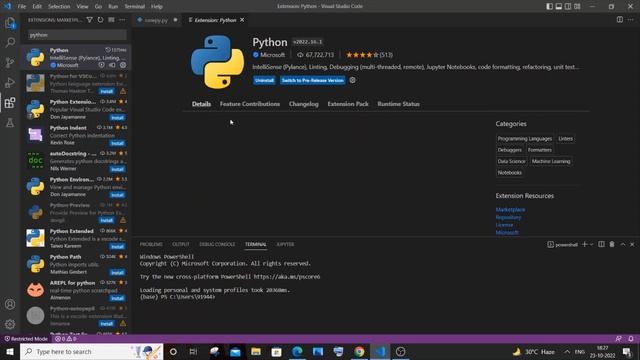640x360 pixels.
Task: Kill terminal with trash icon
Action: pos(612,244)
